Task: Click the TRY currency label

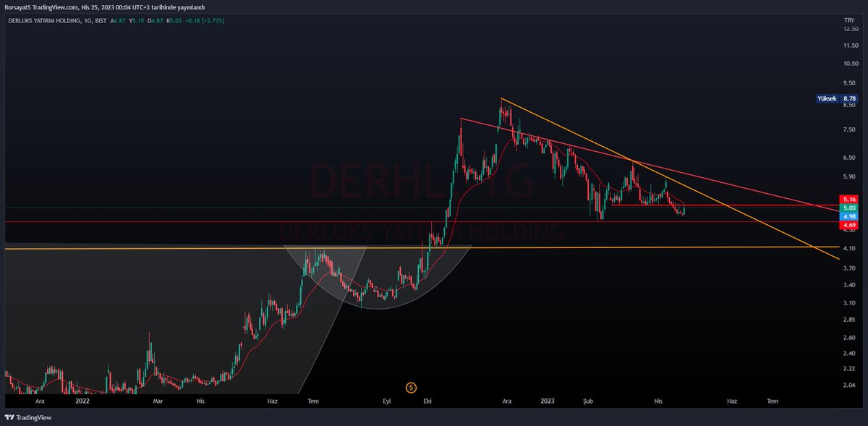Action: (849, 20)
